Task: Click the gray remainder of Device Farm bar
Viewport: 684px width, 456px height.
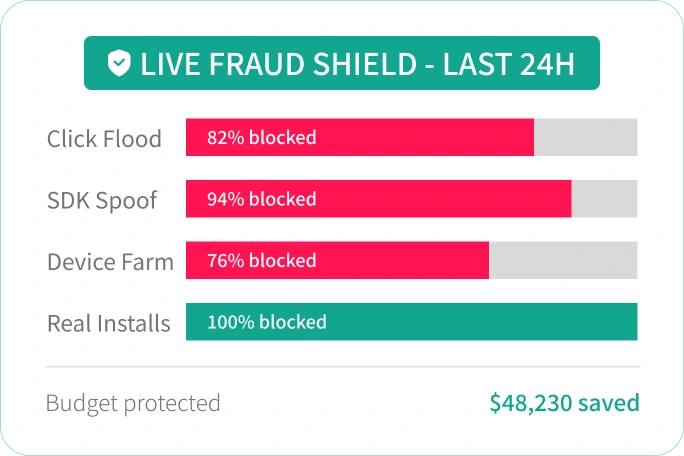Action: click(x=563, y=260)
